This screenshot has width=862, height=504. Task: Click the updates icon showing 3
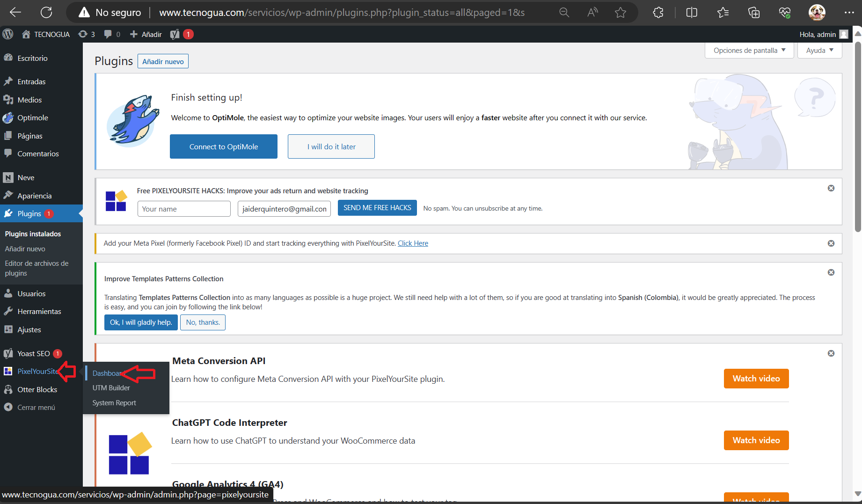(x=87, y=34)
